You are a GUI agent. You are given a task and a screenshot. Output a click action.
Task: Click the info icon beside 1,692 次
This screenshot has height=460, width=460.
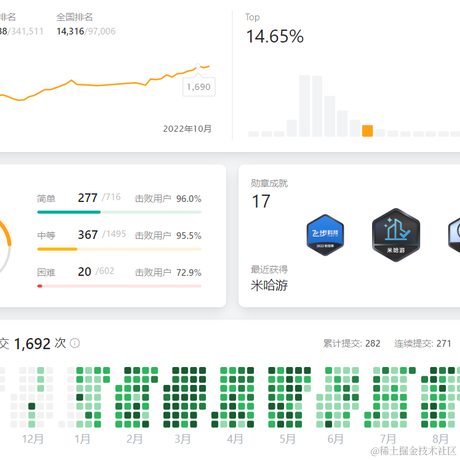point(75,343)
